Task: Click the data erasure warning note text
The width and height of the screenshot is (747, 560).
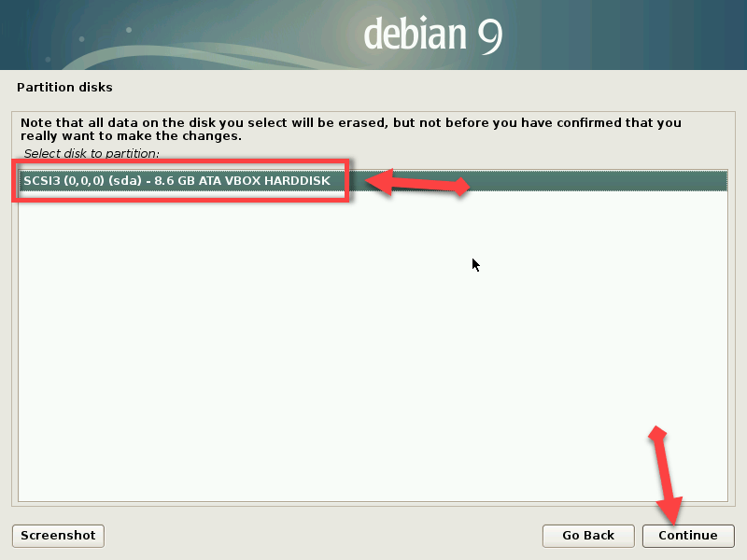Action: click(x=351, y=129)
